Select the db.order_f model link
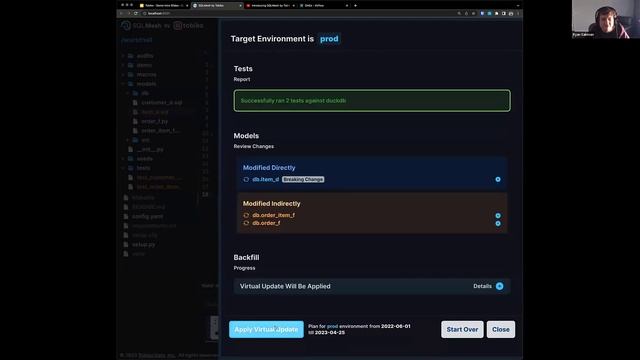The image size is (640, 360). 266,223
